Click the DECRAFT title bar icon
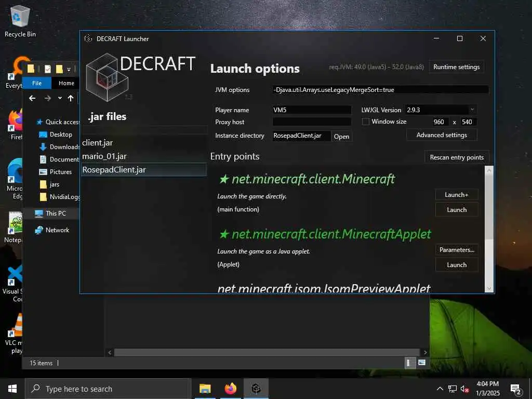Image resolution: width=532 pixels, height=399 pixels. (x=88, y=38)
